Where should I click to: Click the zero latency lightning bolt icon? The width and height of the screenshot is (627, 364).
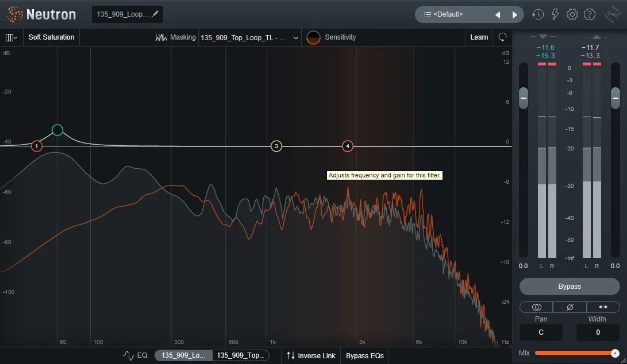coord(555,14)
